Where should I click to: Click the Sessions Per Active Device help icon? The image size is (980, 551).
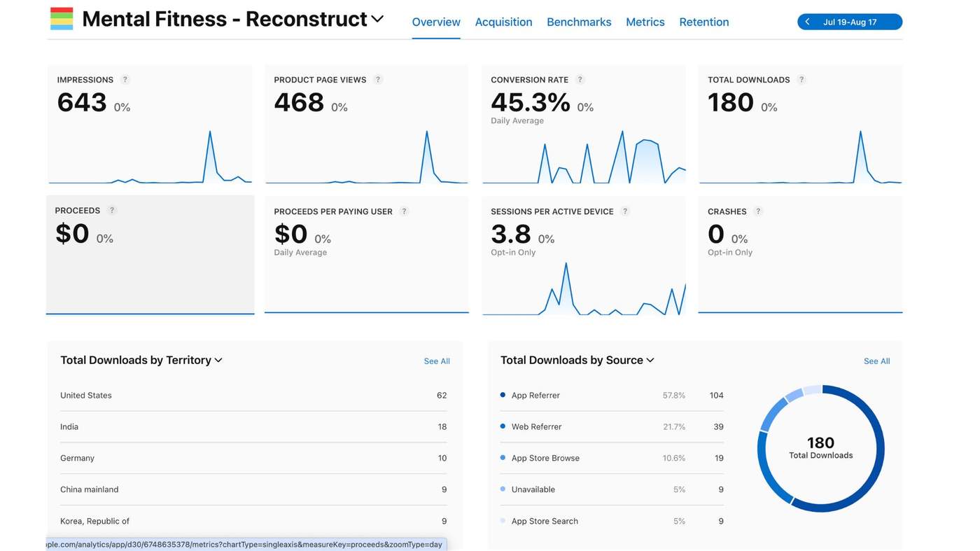coord(625,211)
